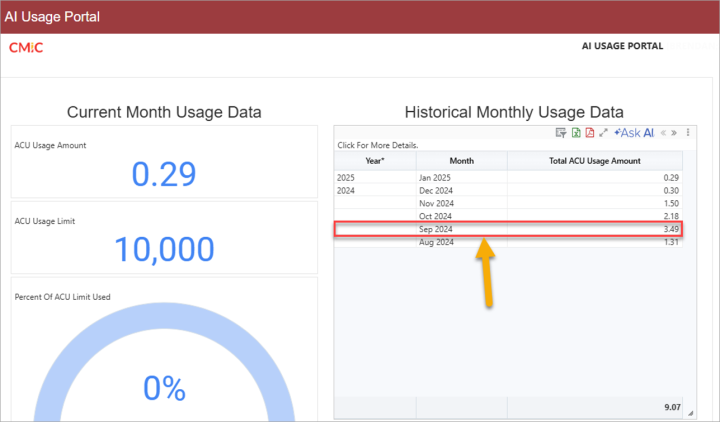Open the three-dot more options menu
720x422 pixels.
(688, 133)
